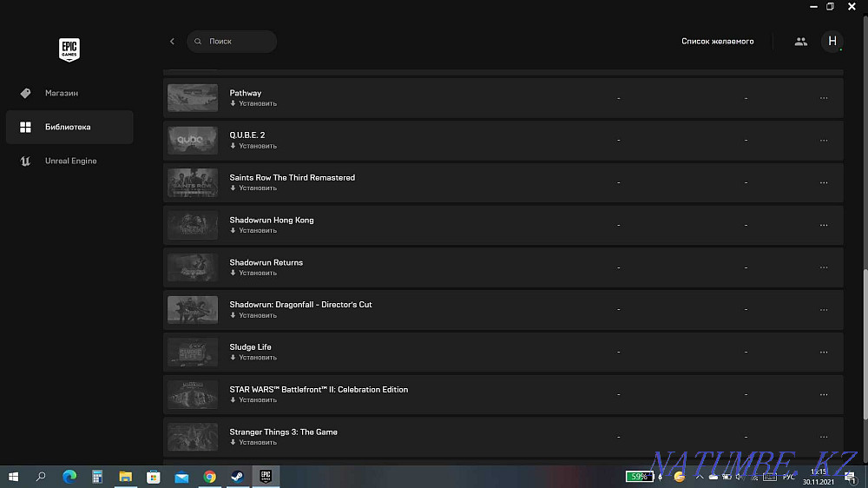Image resolution: width=868 pixels, height=488 pixels.
Task: Install Pathway via Установить
Action: pos(253,103)
